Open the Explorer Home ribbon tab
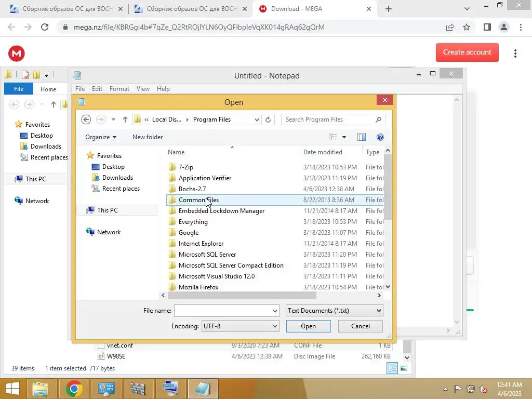Viewport: 532px width, 399px height. pos(48,89)
